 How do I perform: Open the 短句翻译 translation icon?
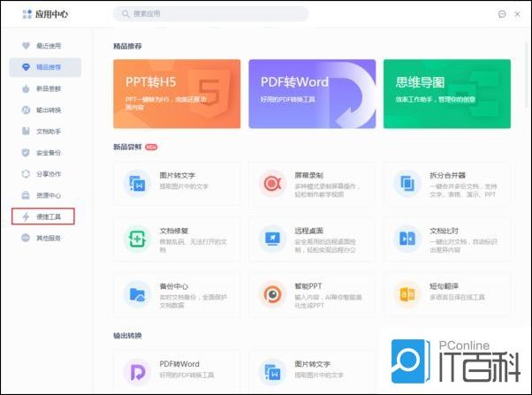point(407,294)
